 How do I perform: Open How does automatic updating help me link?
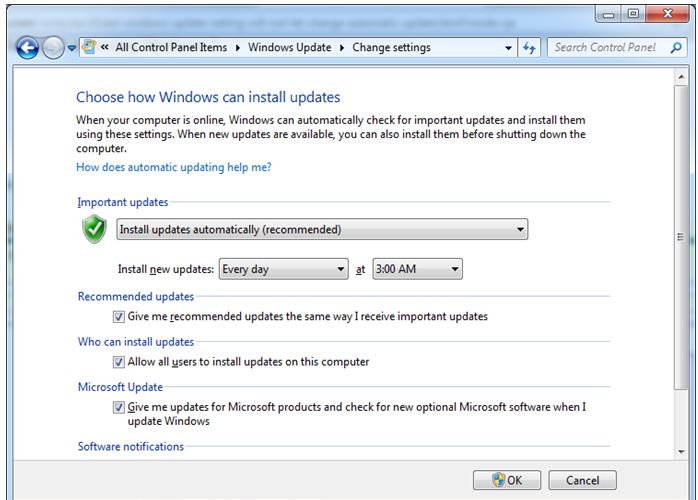174,167
